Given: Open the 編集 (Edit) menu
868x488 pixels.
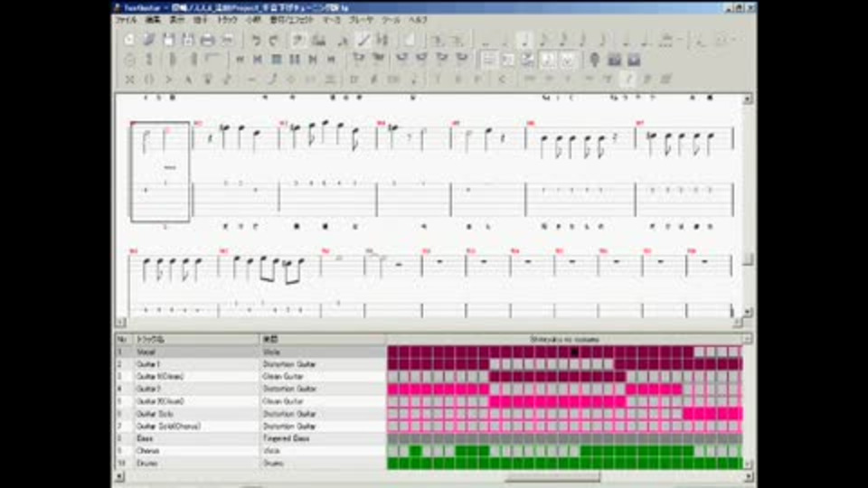Looking at the screenshot, I should (153, 20).
